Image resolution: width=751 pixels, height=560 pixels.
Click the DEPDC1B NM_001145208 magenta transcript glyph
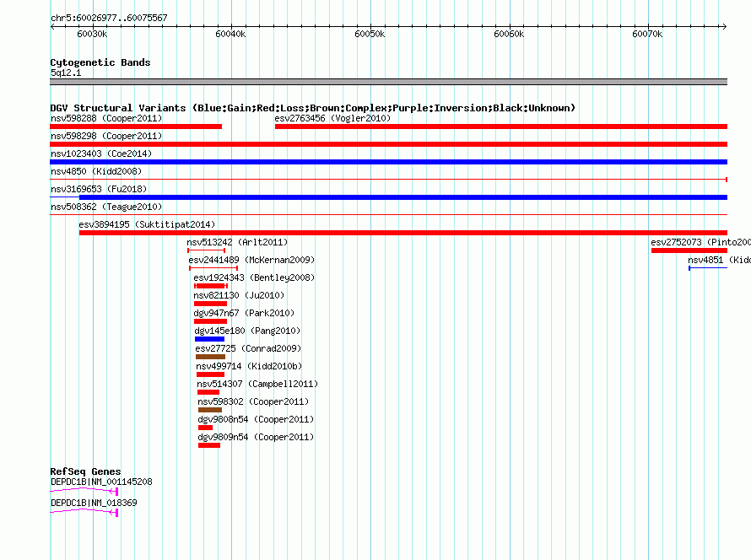click(x=84, y=491)
